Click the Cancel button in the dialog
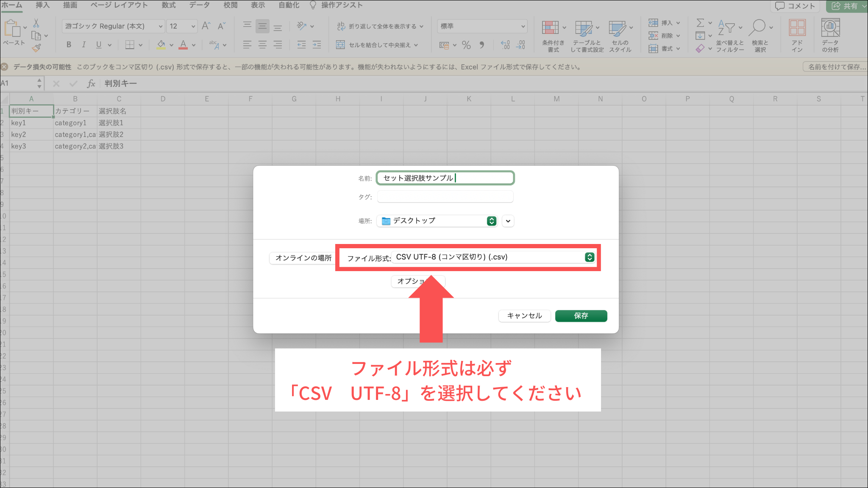This screenshot has height=488, width=868. (x=524, y=316)
